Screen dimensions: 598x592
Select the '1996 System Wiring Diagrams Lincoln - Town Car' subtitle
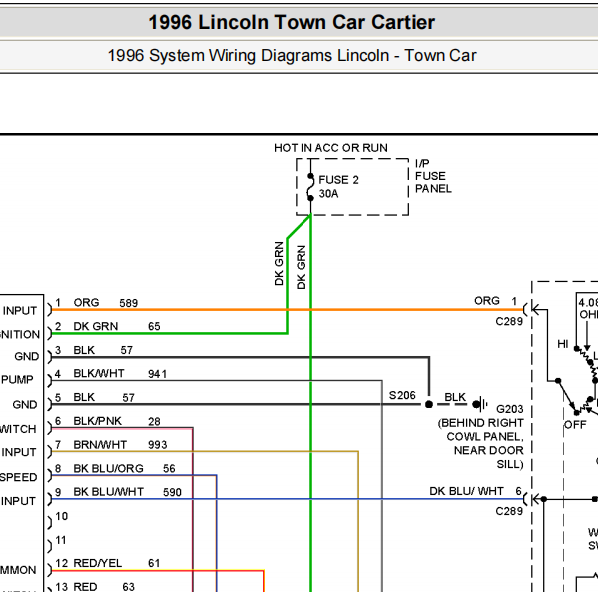tap(292, 56)
